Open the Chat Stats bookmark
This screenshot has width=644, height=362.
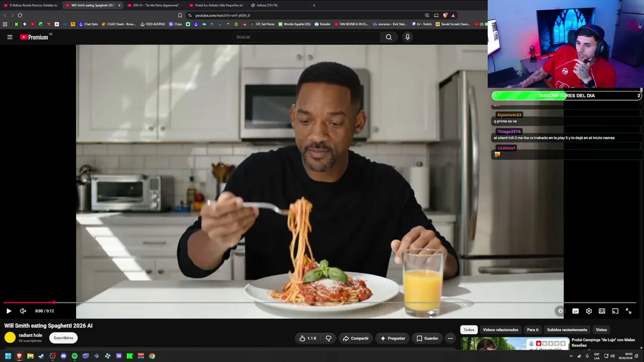point(88,24)
